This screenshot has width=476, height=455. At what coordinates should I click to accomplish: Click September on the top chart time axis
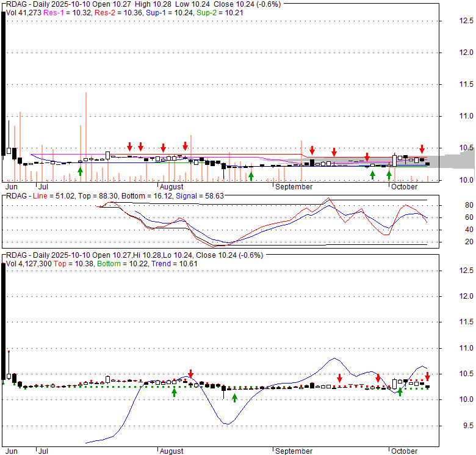point(294,187)
